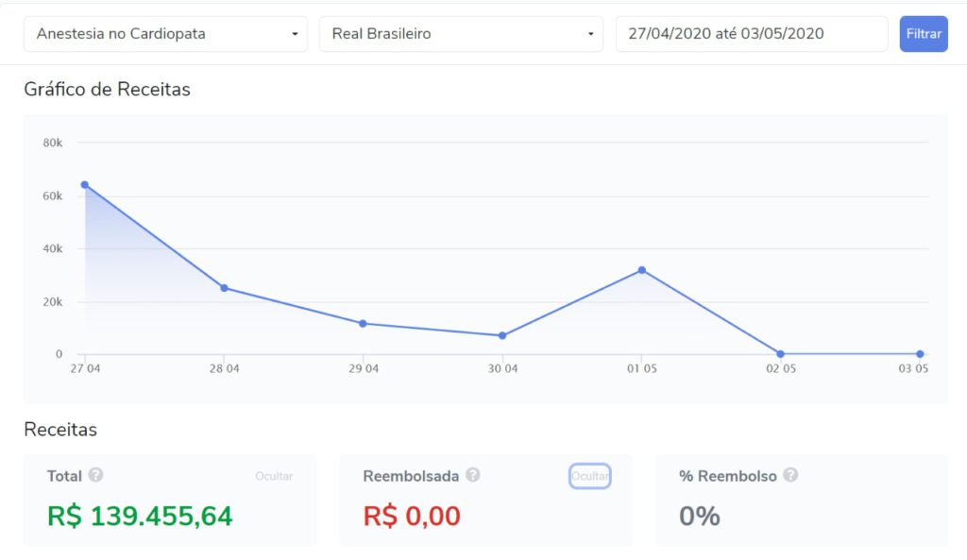Click the 03 05 final data point
Image resolution: width=967 pixels, height=560 pixels.
[x=920, y=354]
